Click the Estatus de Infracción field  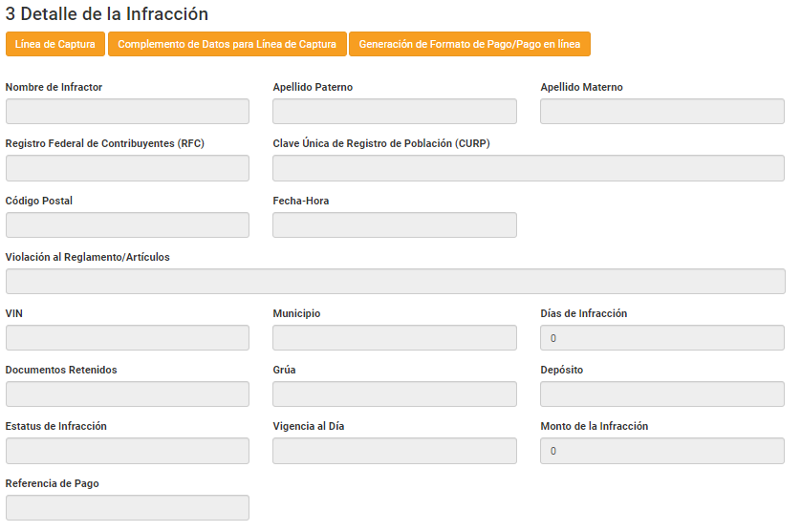127,451
